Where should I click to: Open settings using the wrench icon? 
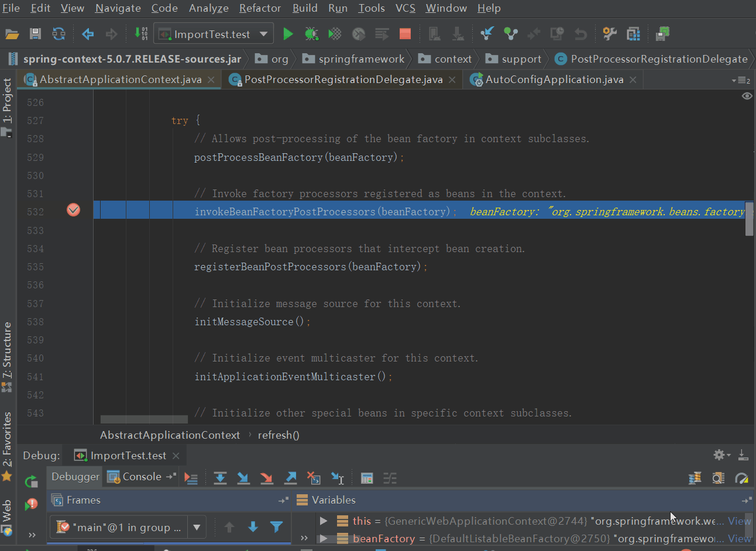tap(610, 34)
